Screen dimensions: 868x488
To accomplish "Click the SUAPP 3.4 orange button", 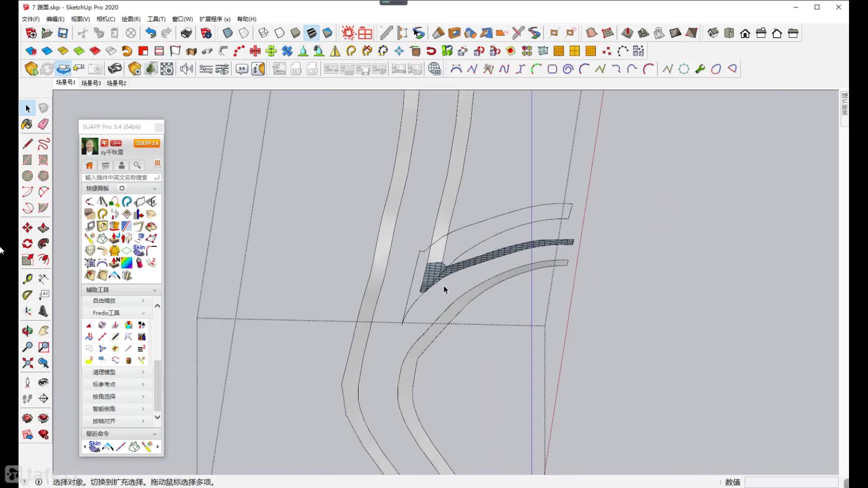I will point(147,143).
